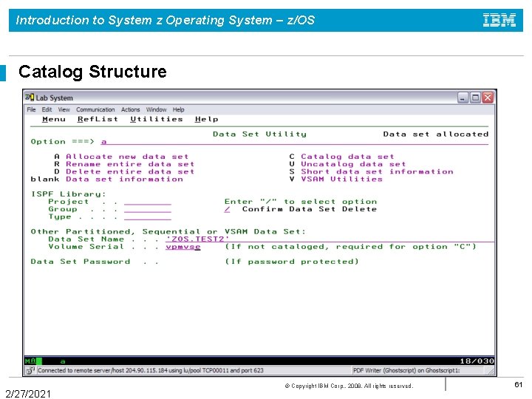Select the RefList action bar item
Viewport: 532px width, 399px height.
[x=98, y=119]
